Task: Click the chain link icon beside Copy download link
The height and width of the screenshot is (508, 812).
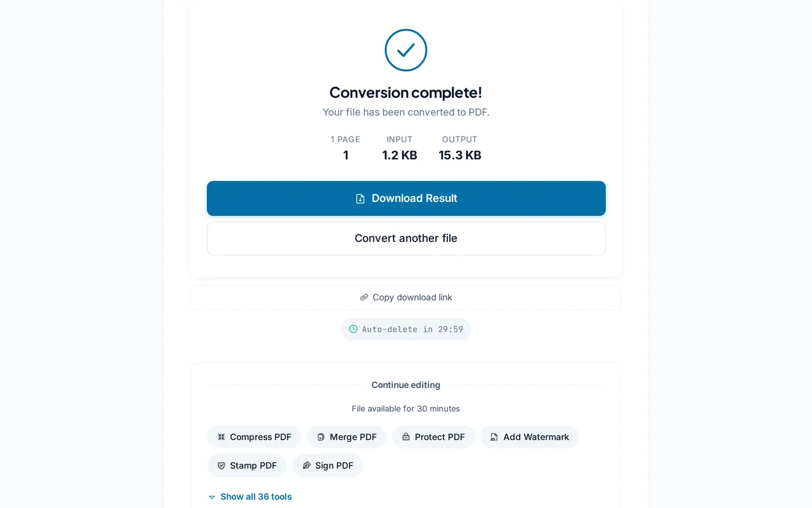Action: (x=364, y=297)
